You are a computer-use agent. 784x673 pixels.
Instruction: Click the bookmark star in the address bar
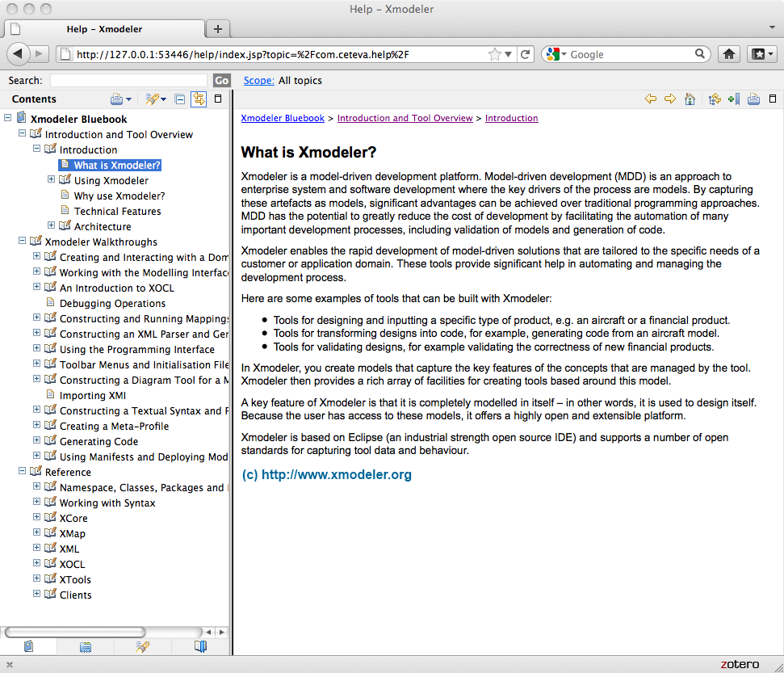click(x=494, y=54)
